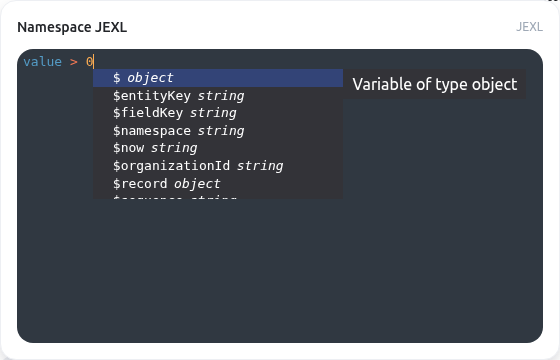
Task: Click the italic "object" type hint beside $record
Action: pyautogui.click(x=197, y=184)
